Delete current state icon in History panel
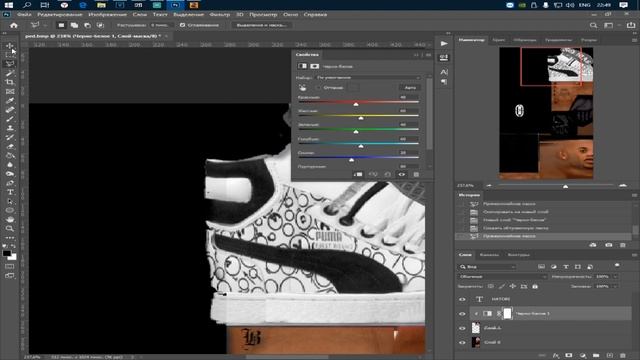640x360 pixels. pos(623,245)
